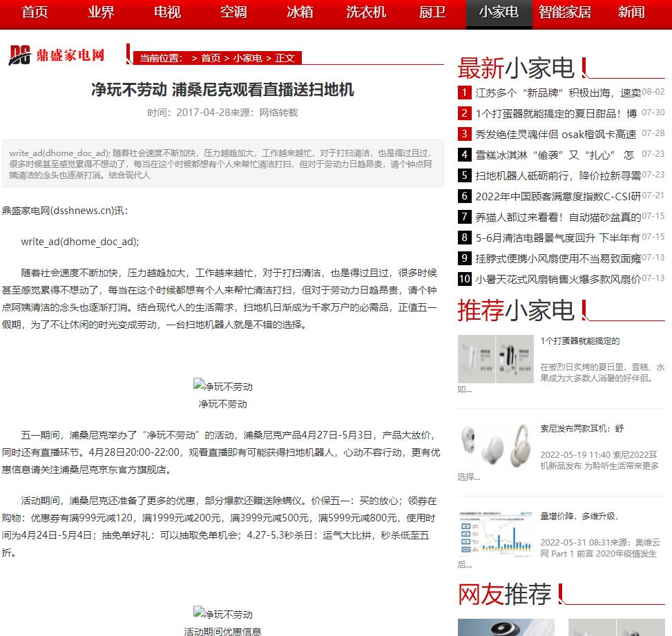Click the 小家电 breadcrumb link
The image size is (672, 636).
click(x=248, y=58)
